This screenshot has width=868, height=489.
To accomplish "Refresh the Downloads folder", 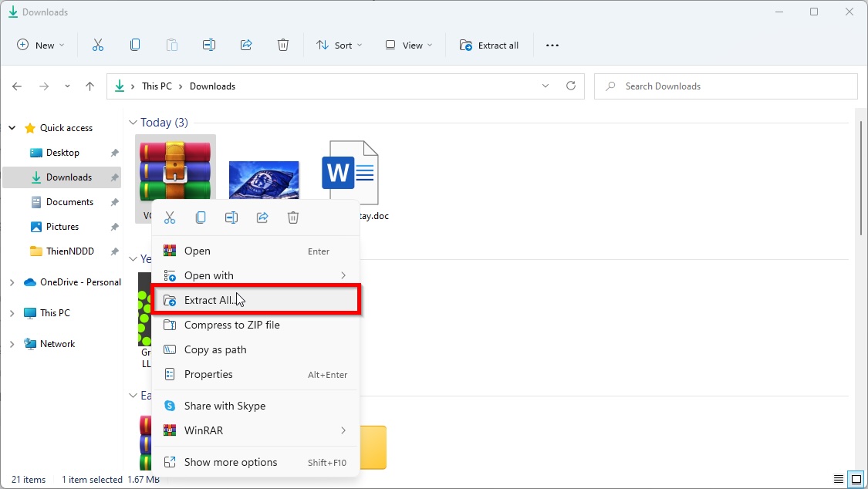I will 571,86.
